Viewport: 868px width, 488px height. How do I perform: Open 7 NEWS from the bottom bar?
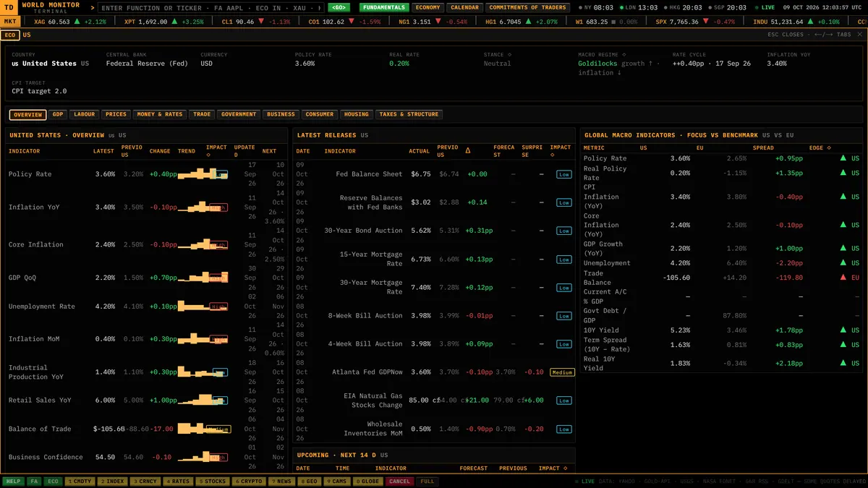(x=281, y=481)
